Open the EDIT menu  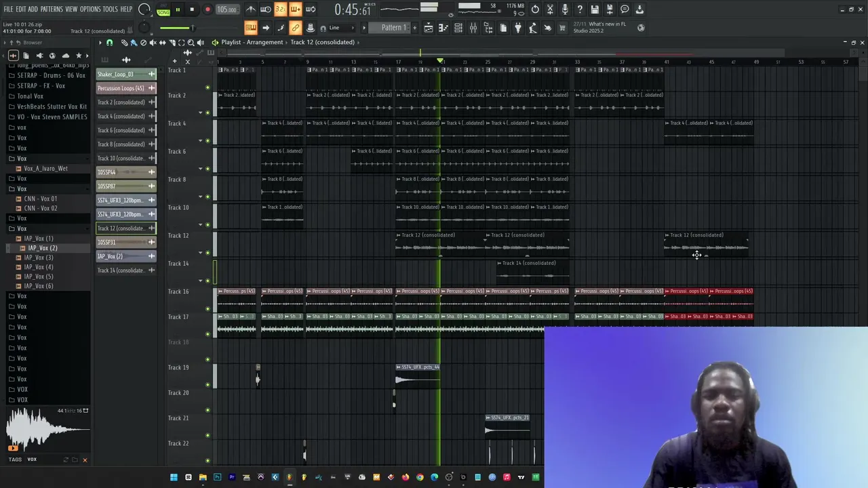pyautogui.click(x=21, y=9)
